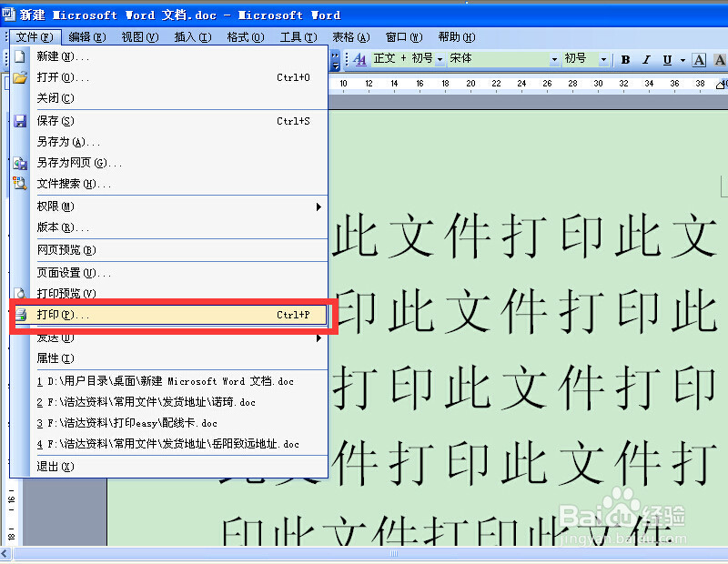Screen dimensions: 728x564
Task: Click the Print Preview magnifier icon
Action: pyautogui.click(x=20, y=294)
